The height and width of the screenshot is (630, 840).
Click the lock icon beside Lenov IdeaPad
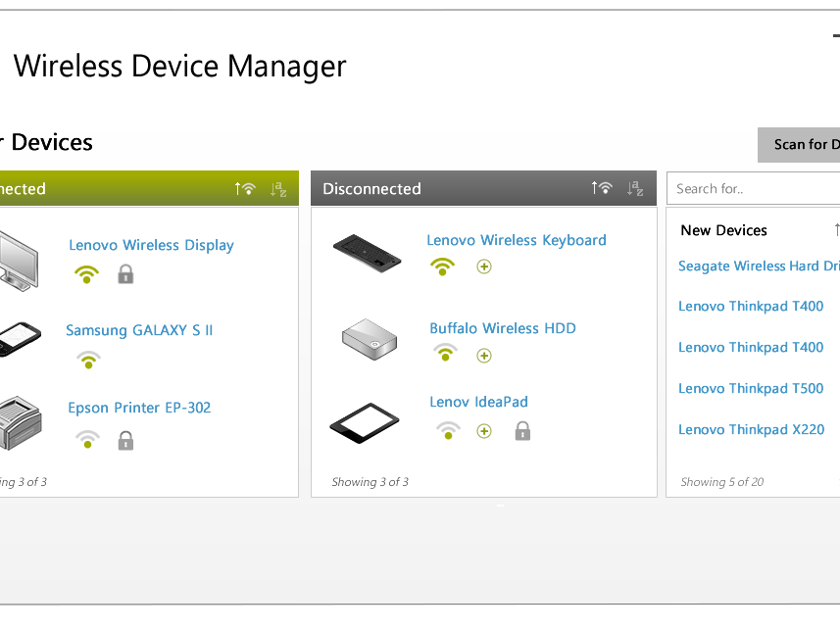pyautogui.click(x=522, y=430)
